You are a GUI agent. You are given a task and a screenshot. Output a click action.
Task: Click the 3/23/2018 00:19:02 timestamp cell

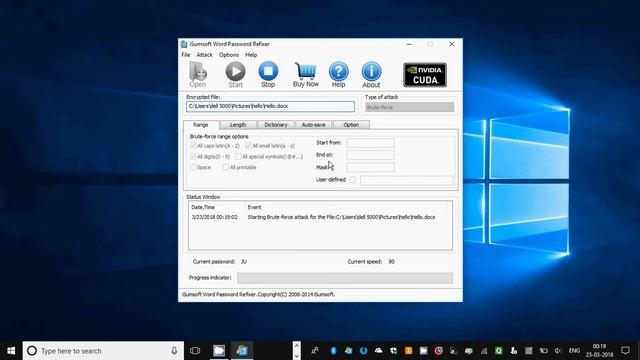click(214, 218)
